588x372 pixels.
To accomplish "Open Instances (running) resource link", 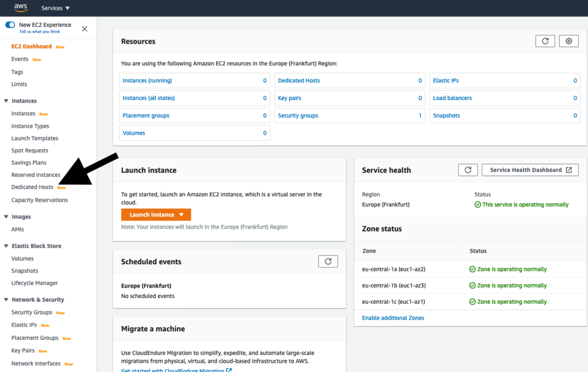I will click(x=148, y=80).
